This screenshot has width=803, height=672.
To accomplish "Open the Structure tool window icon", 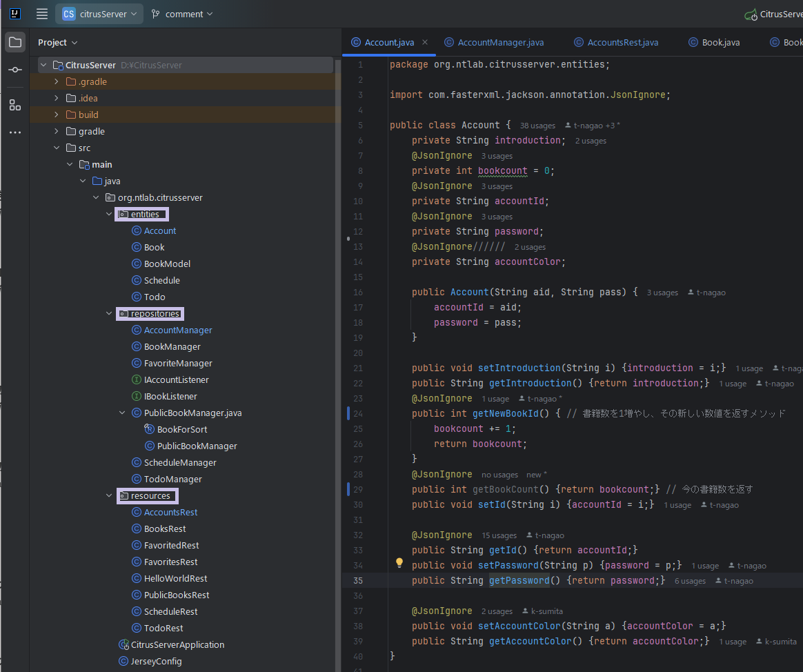I will [15, 106].
